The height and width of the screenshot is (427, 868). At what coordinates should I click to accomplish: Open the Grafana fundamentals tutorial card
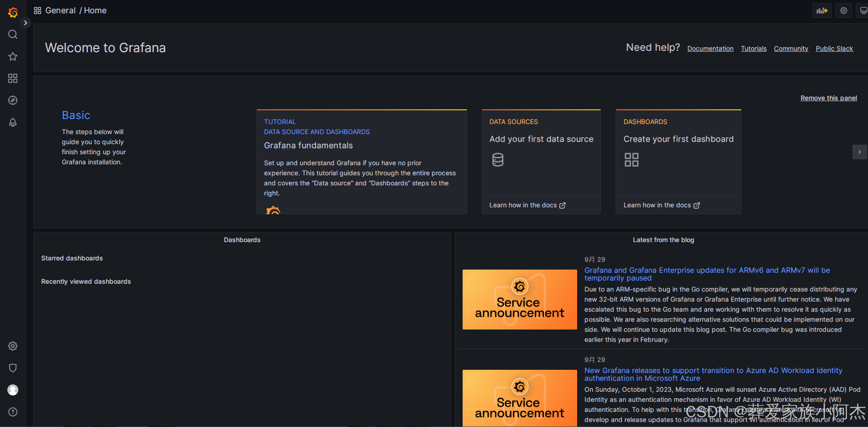[x=362, y=162]
